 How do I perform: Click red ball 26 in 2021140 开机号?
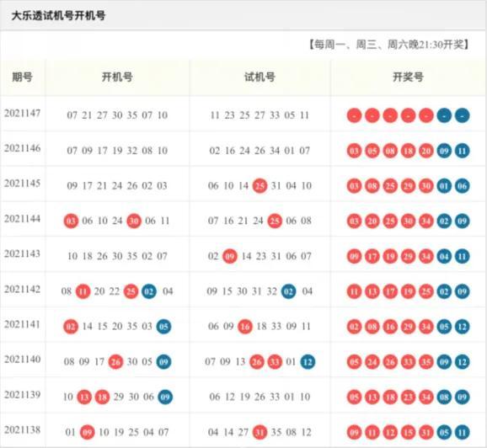[115, 362]
